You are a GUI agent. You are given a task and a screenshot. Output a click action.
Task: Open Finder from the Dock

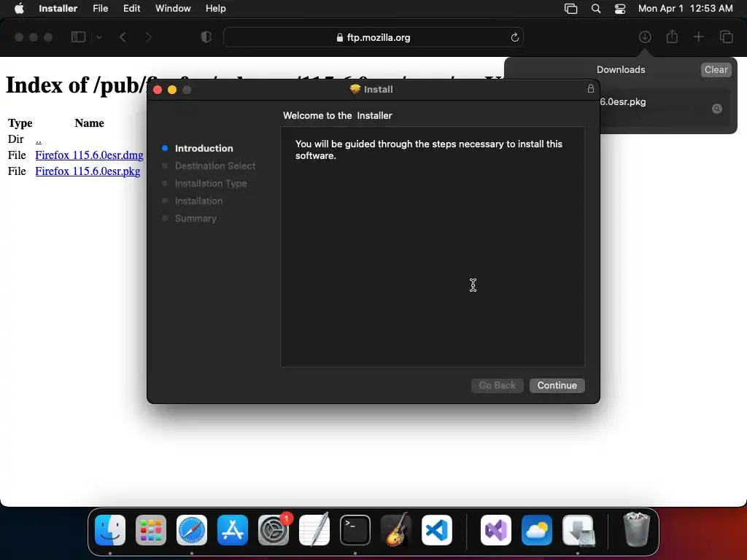tap(110, 530)
